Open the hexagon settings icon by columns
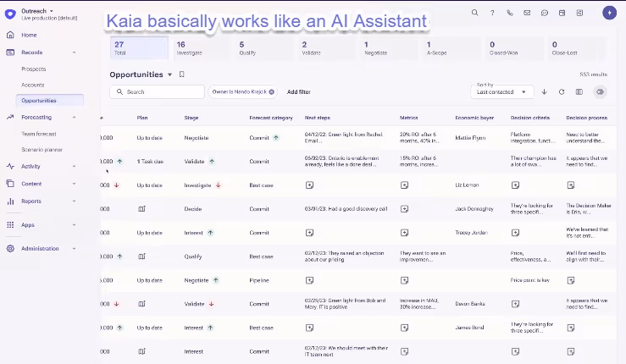Image resolution: width=626 pixels, height=364 pixels. [x=600, y=91]
